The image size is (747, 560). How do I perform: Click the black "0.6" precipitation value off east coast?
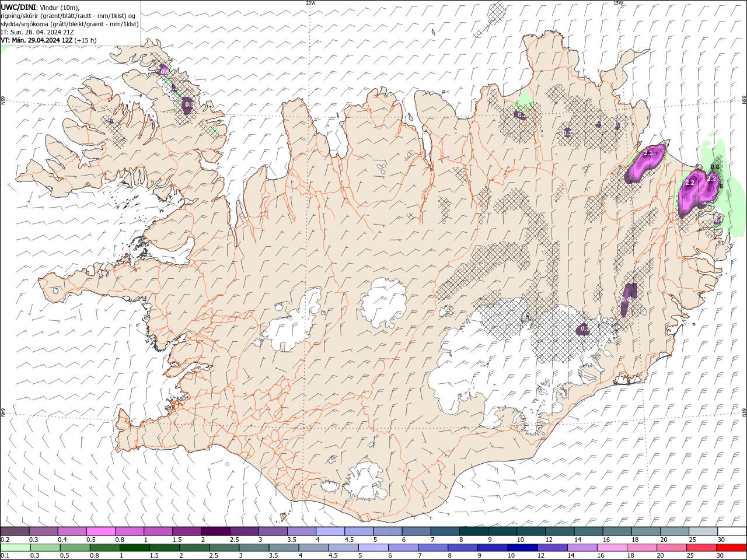pos(715,167)
